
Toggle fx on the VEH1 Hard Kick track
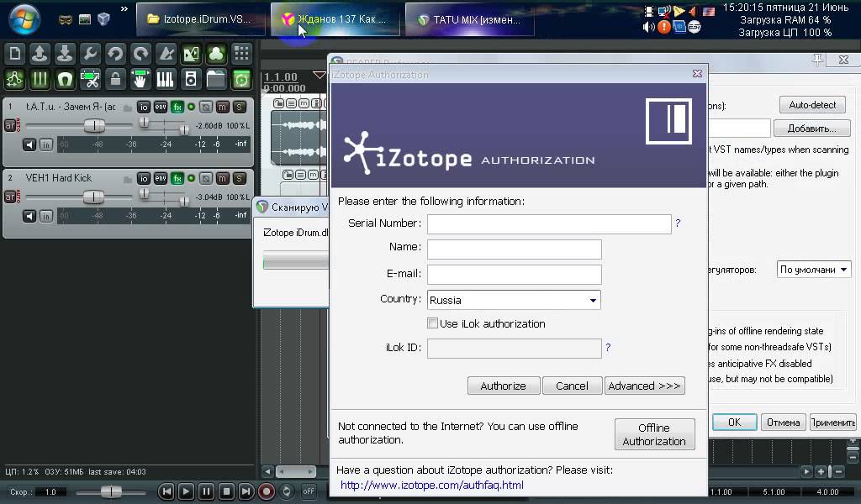pyautogui.click(x=177, y=178)
